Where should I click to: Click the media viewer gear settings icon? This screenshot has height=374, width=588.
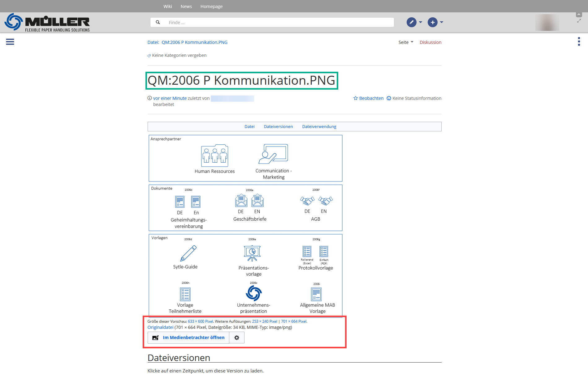237,338
